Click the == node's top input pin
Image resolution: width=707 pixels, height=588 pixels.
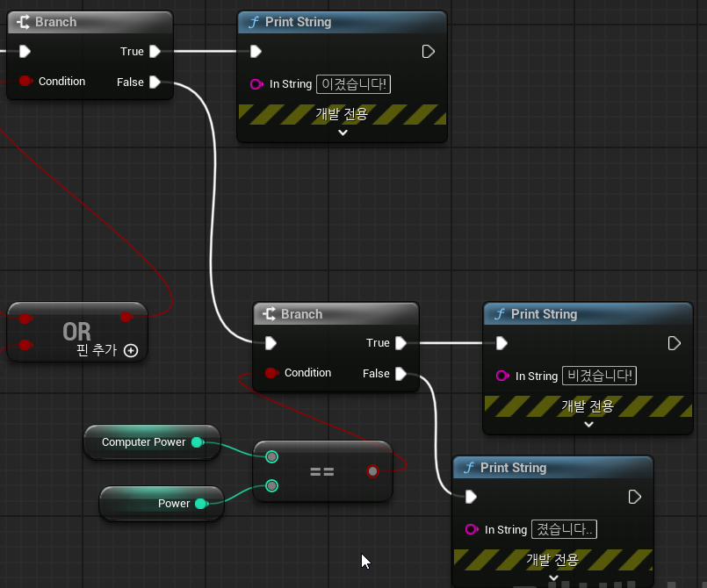coord(271,457)
